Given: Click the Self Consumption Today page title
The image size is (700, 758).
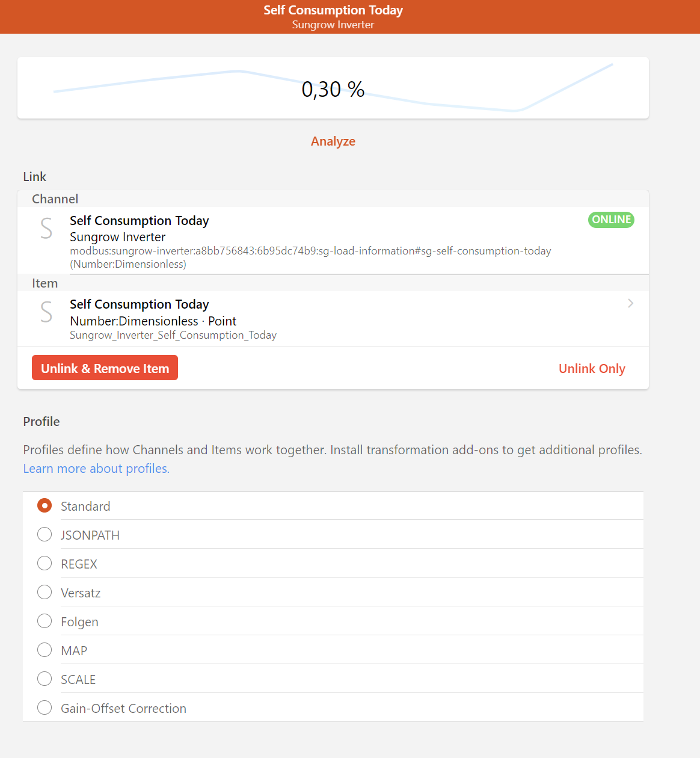Looking at the screenshot, I should [333, 10].
